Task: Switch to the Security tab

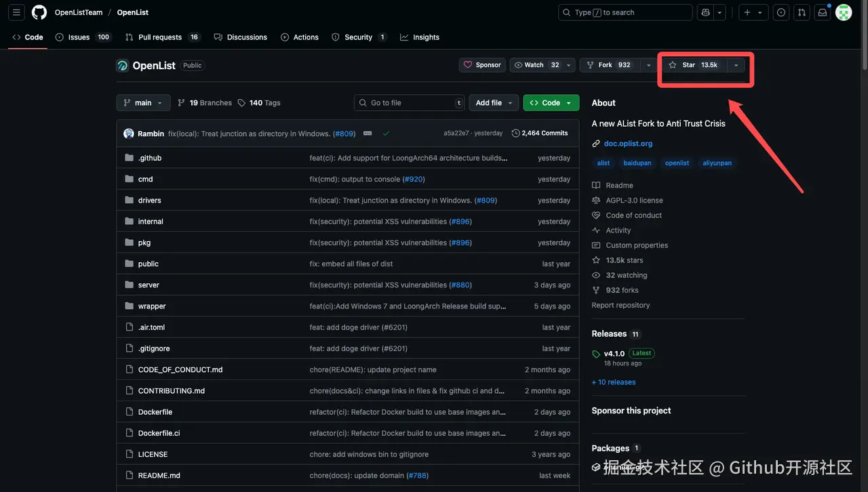Action: 359,37
